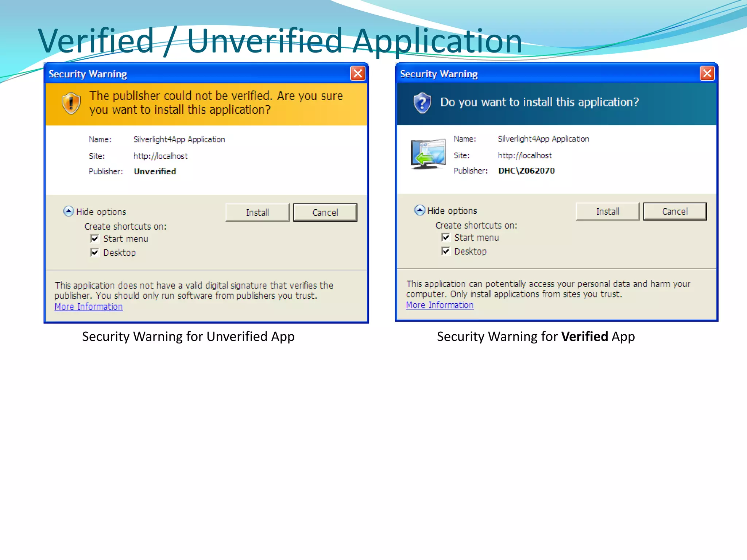747x560 pixels.
Task: Click the Verified / Unverified Application slide title
Action: (x=280, y=41)
